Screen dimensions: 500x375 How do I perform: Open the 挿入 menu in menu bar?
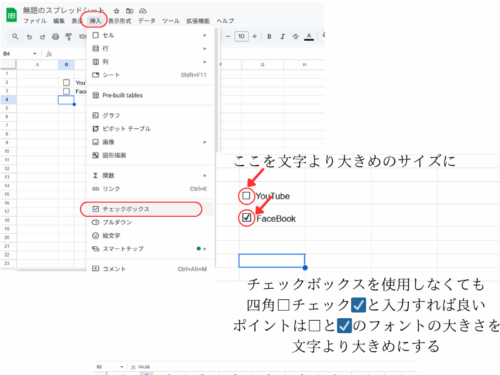tap(95, 21)
